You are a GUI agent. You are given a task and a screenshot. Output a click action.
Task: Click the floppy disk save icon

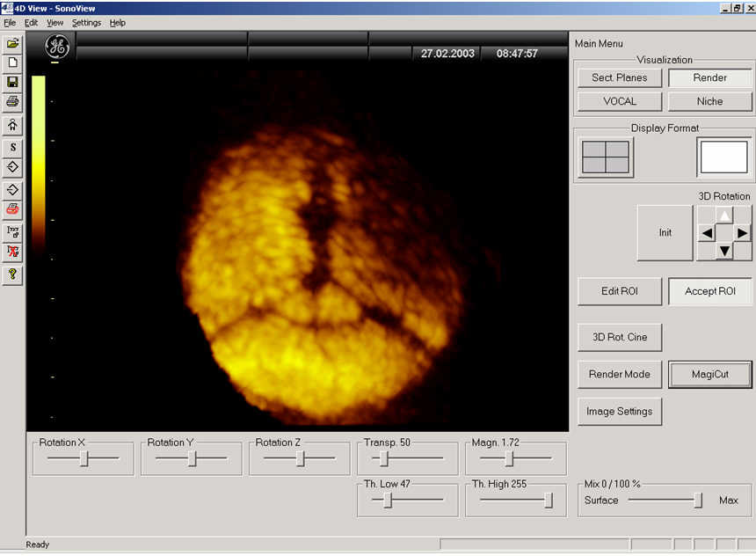(12, 82)
